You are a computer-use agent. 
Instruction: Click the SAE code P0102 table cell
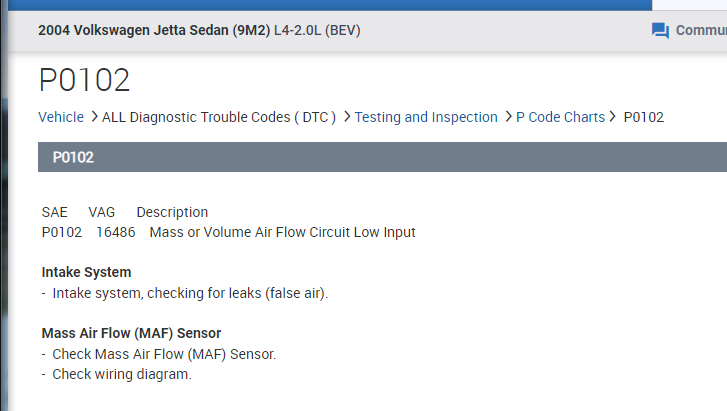62,232
